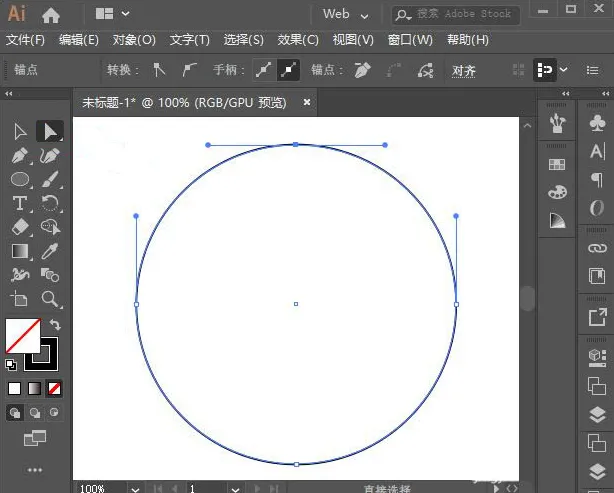Select the Pen tool
The width and height of the screenshot is (614, 493).
coord(19,156)
